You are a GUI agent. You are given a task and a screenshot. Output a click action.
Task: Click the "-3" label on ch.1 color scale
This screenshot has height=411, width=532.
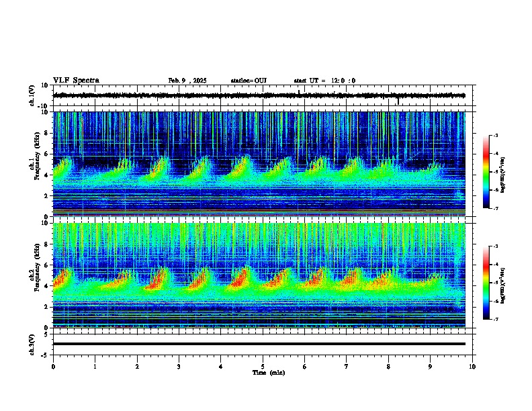pos(496,136)
